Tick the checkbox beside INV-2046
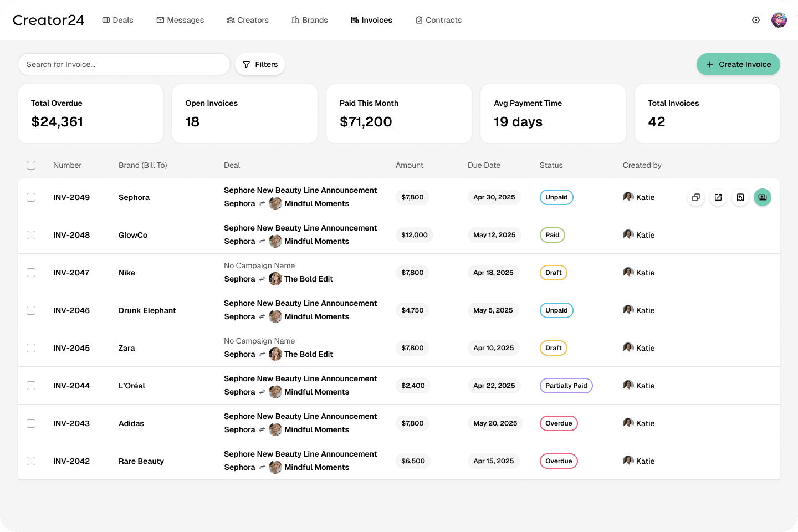Viewport: 798px width, 532px height. (x=31, y=310)
